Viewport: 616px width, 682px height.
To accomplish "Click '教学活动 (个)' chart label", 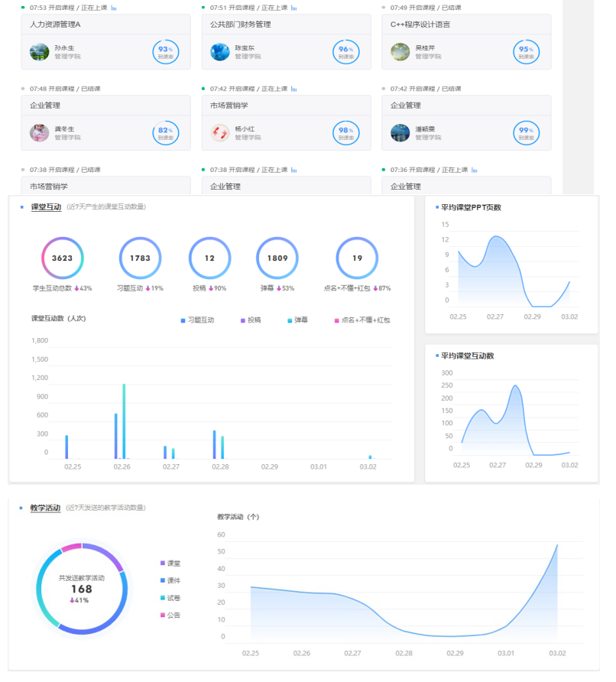I will pos(238,517).
